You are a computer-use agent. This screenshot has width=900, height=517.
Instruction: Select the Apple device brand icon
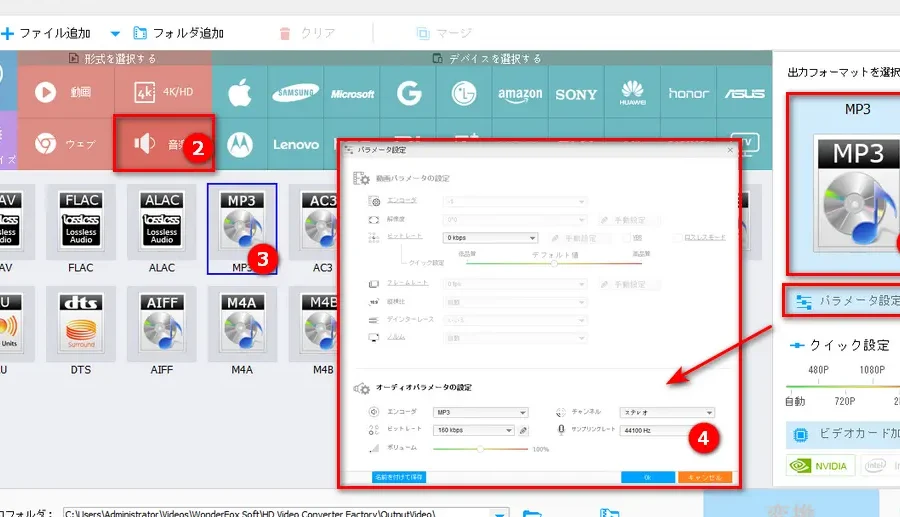point(239,94)
